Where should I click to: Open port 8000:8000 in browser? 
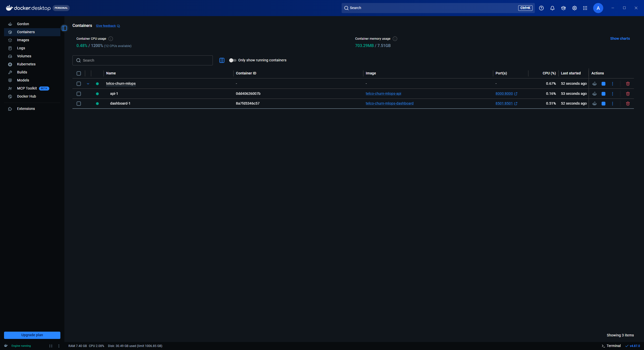(506, 94)
